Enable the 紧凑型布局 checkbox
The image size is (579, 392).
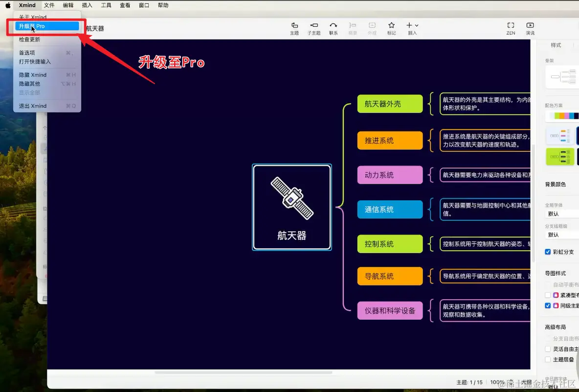pyautogui.click(x=548, y=295)
